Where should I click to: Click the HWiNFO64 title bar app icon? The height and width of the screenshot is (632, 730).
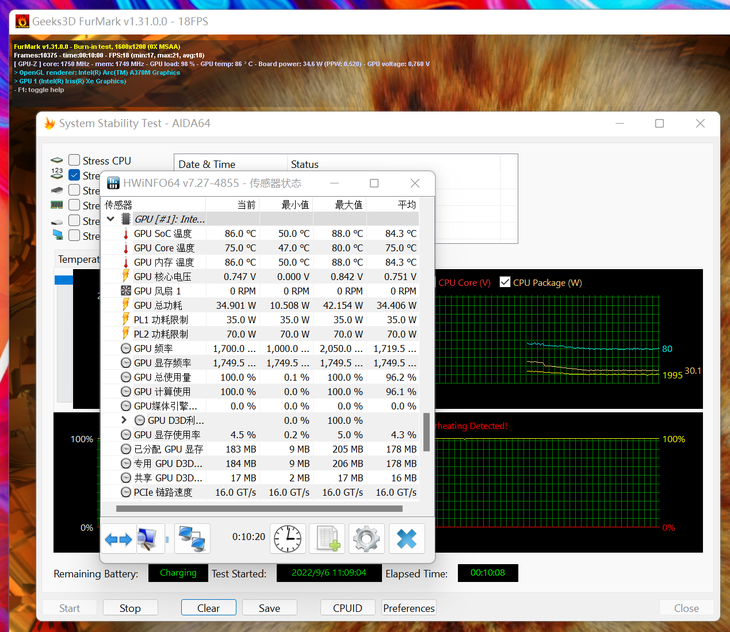[x=113, y=183]
